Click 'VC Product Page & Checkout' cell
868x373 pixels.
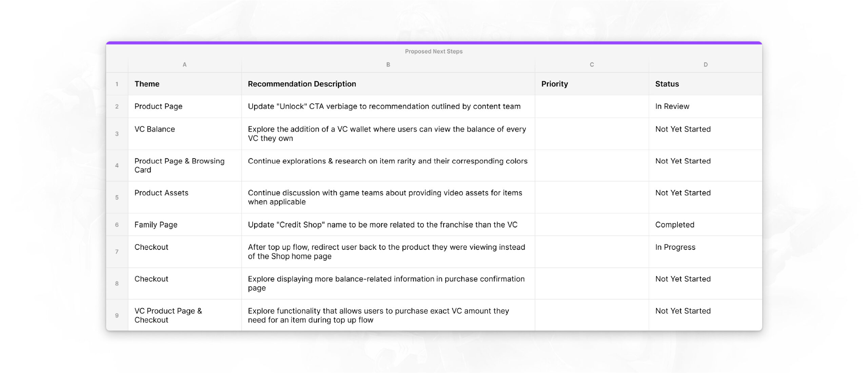tap(184, 315)
